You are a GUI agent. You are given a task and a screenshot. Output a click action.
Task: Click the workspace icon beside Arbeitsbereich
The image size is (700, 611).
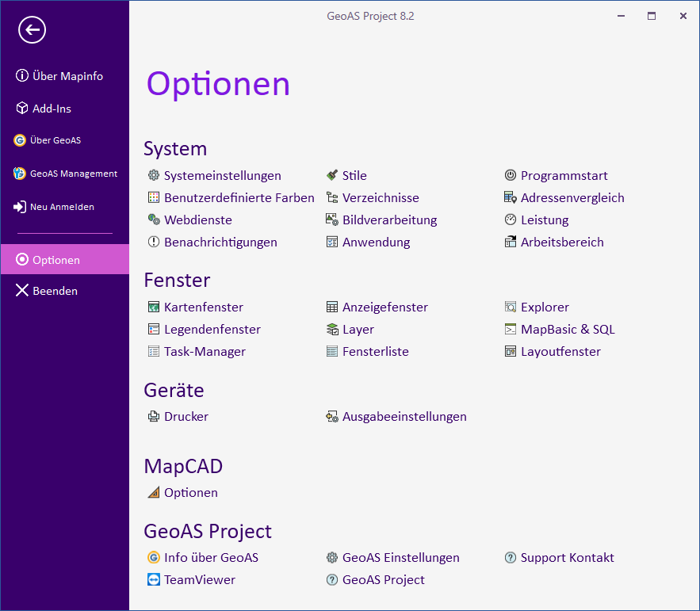tap(511, 242)
